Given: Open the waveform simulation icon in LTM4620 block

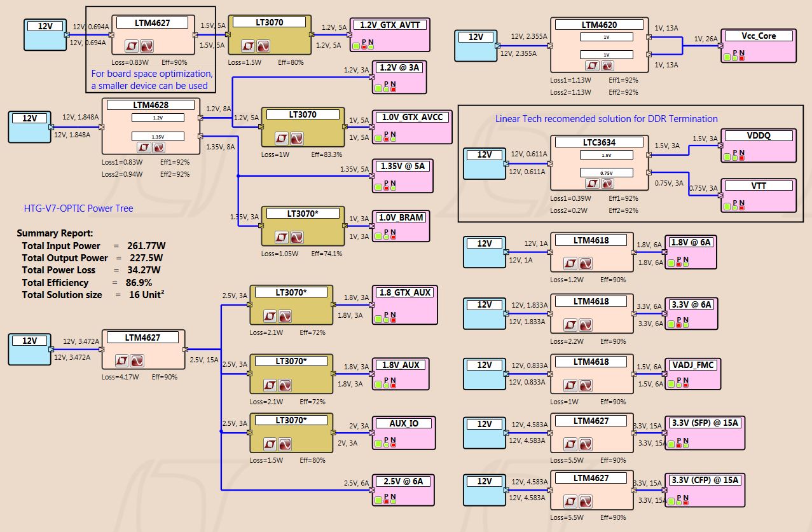Looking at the screenshot, I should (607, 65).
